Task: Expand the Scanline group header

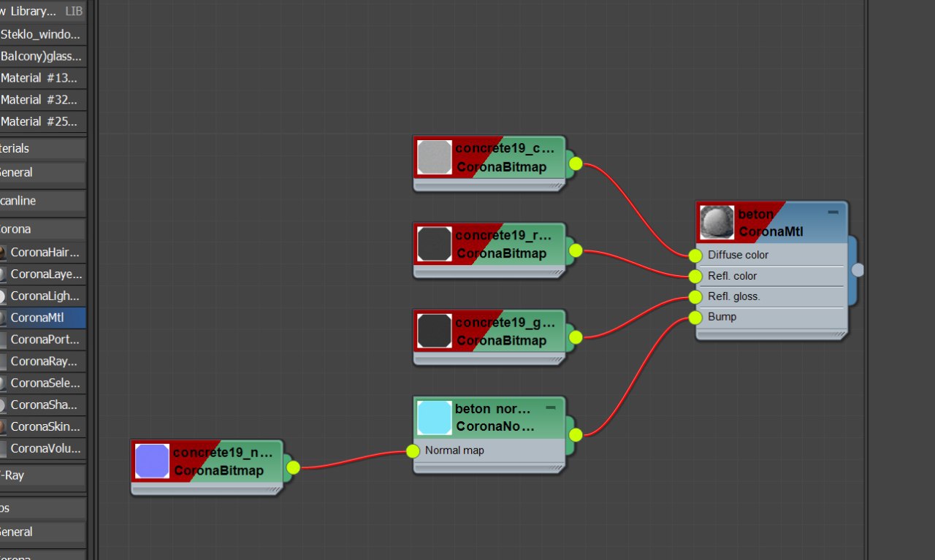Action: click(42, 201)
